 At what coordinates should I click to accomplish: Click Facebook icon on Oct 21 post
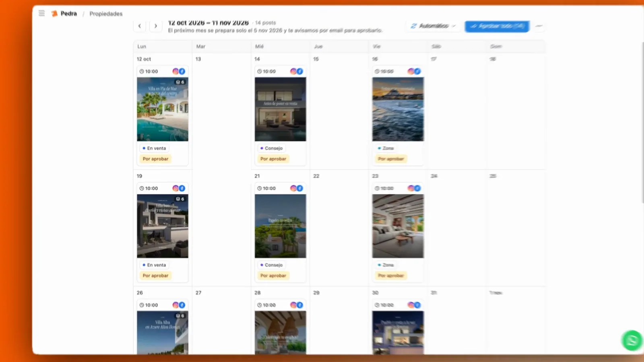click(x=300, y=188)
